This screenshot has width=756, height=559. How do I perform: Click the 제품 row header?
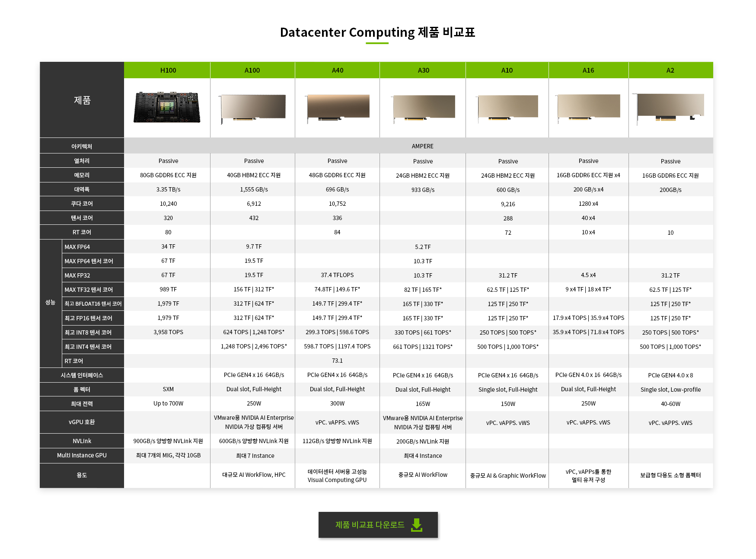[x=82, y=100]
